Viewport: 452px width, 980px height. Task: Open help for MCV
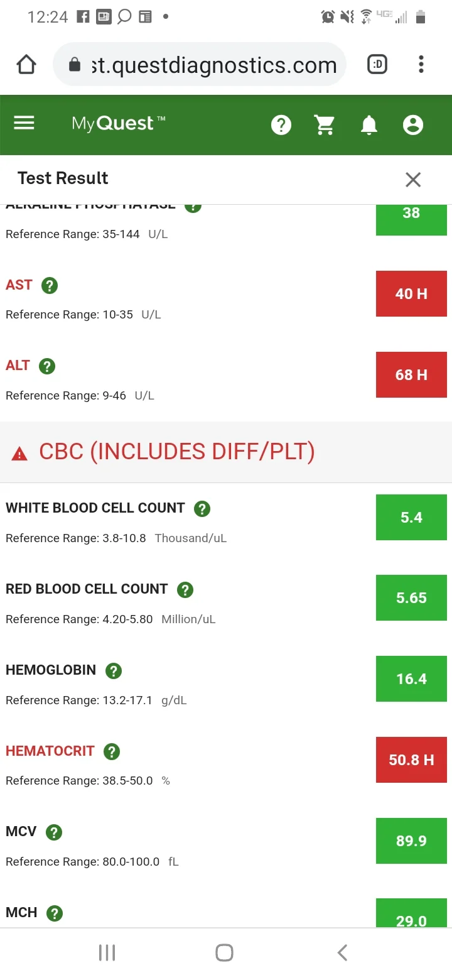pyautogui.click(x=54, y=832)
